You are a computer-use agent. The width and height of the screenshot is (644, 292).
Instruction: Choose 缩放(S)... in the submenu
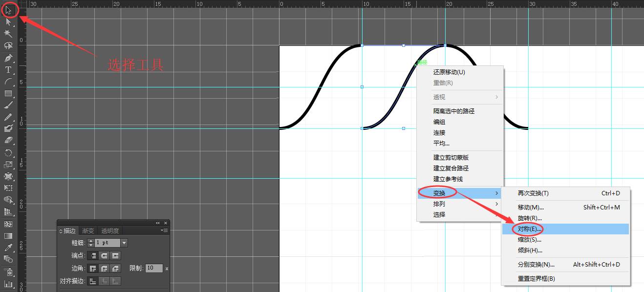(x=565, y=239)
